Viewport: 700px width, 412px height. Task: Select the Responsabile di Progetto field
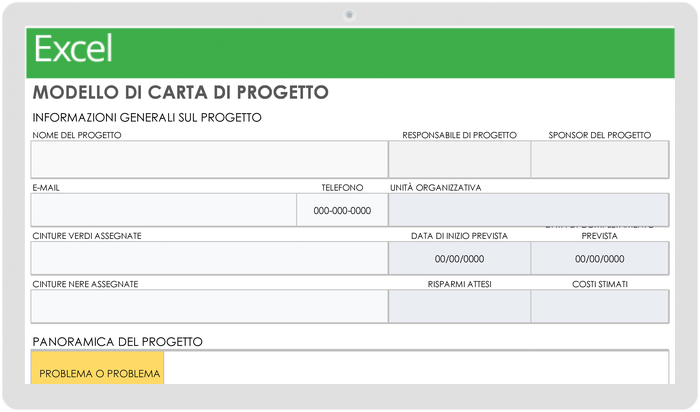click(459, 159)
